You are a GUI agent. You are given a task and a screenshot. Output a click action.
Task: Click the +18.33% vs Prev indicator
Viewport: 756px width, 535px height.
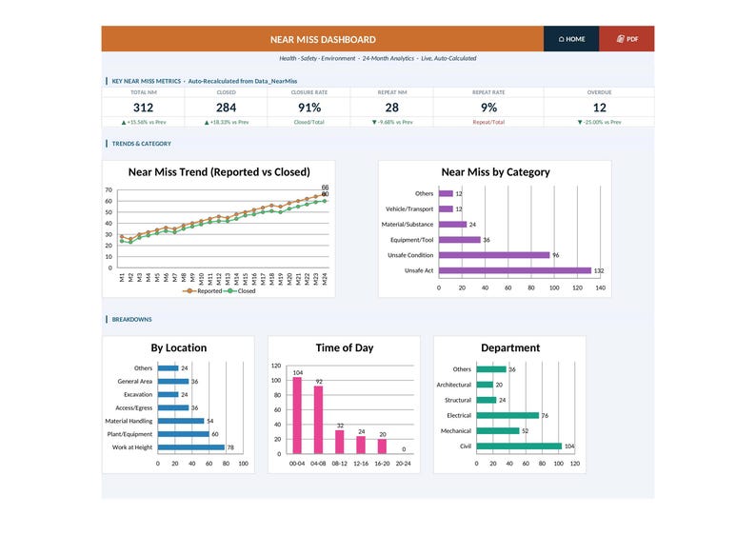click(x=226, y=123)
